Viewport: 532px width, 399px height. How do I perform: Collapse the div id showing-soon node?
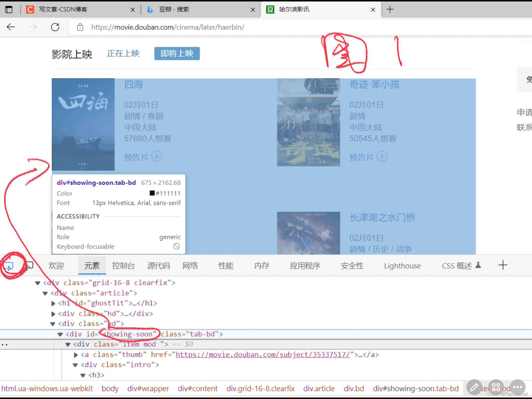tap(60, 334)
